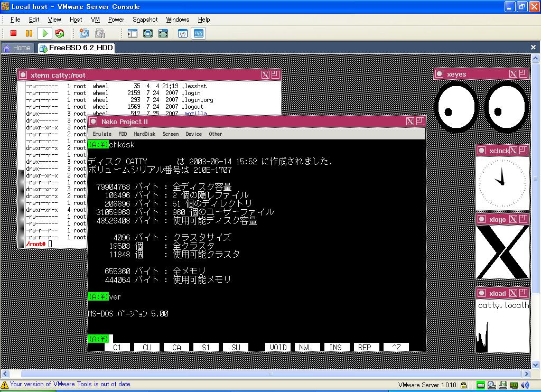Click the Neko Project II X close icon
Viewport: 541px width, 392px height.
(410, 122)
